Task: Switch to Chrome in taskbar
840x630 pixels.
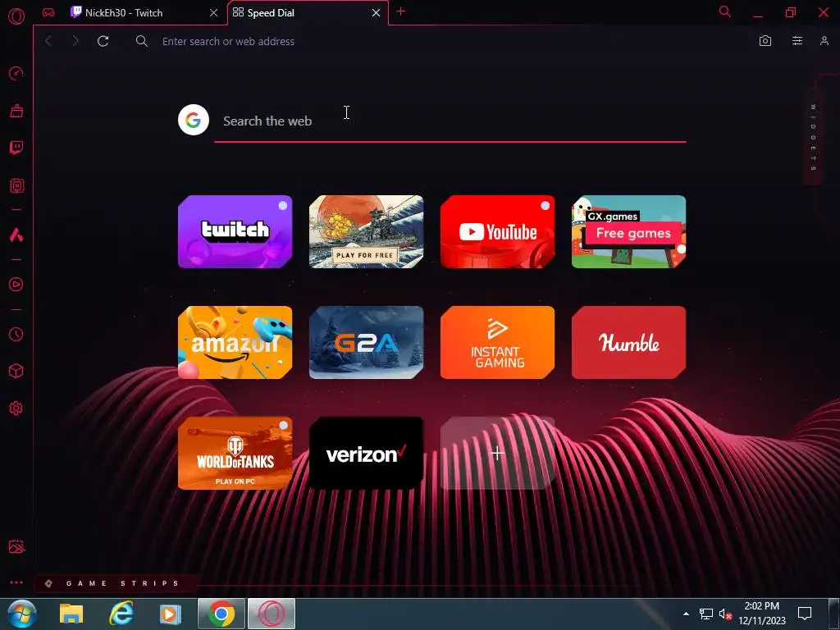Action: [221, 614]
